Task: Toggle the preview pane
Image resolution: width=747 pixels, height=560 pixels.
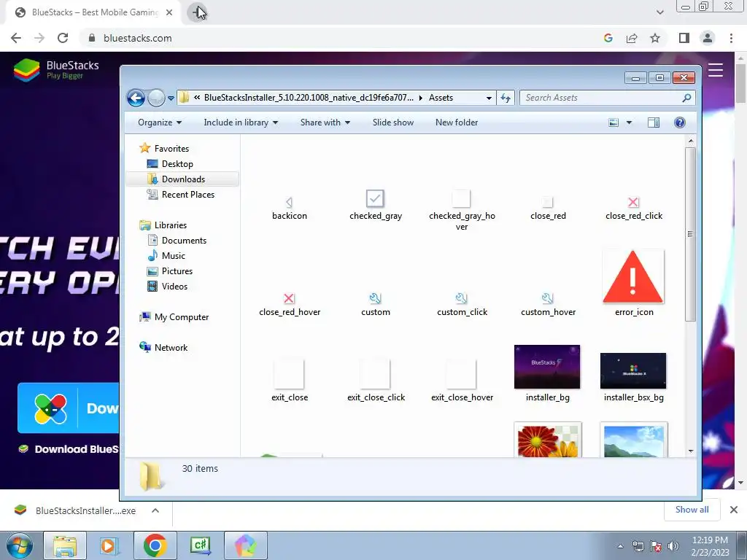Action: [654, 122]
